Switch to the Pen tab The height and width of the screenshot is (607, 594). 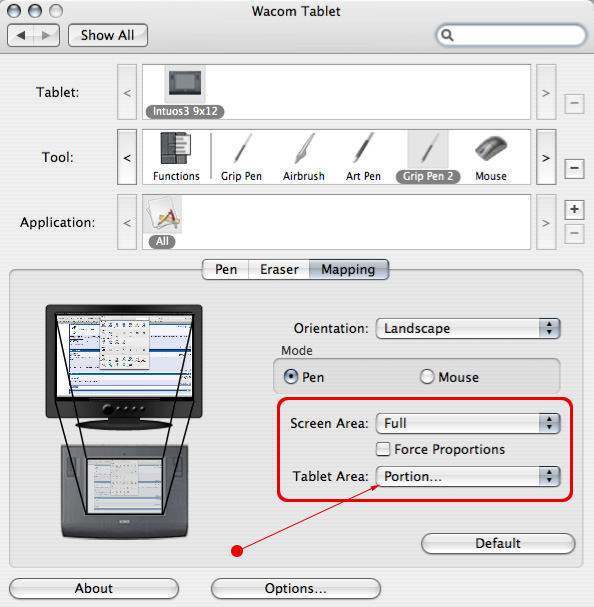tap(226, 269)
